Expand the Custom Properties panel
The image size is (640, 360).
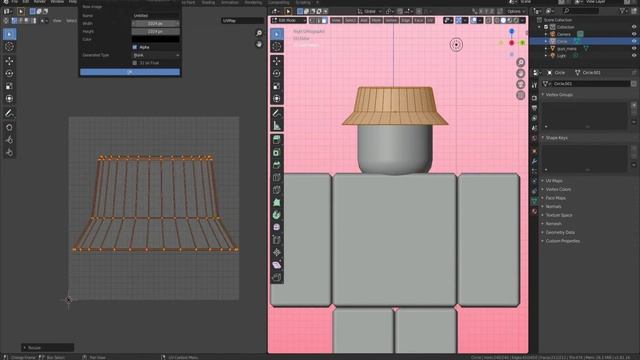pyautogui.click(x=562, y=241)
